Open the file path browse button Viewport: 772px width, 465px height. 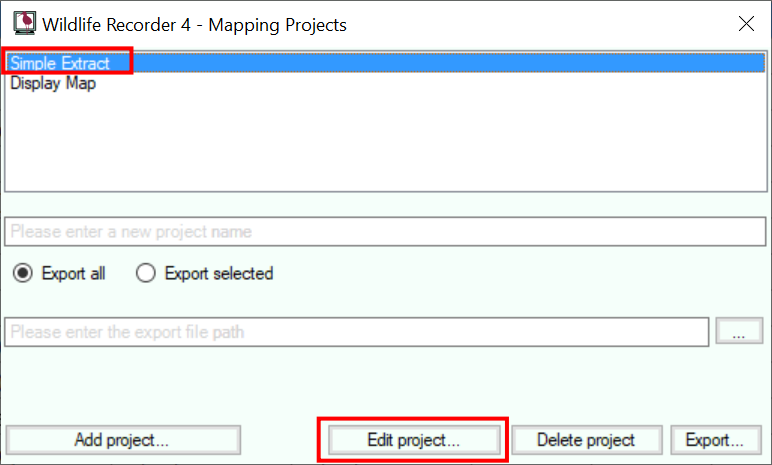tap(739, 331)
